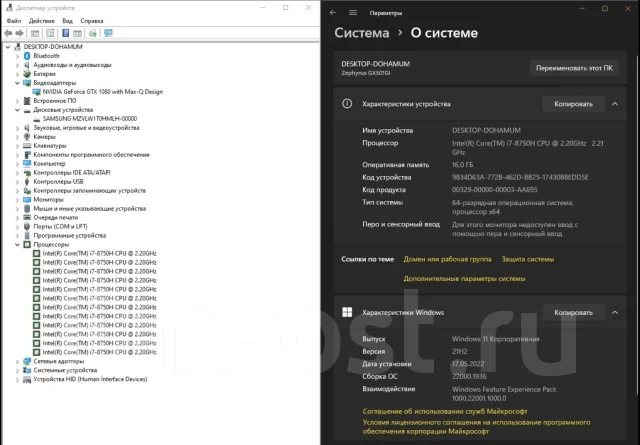
Task: Click the Контроллеры USB icon
Action: click(x=27, y=182)
